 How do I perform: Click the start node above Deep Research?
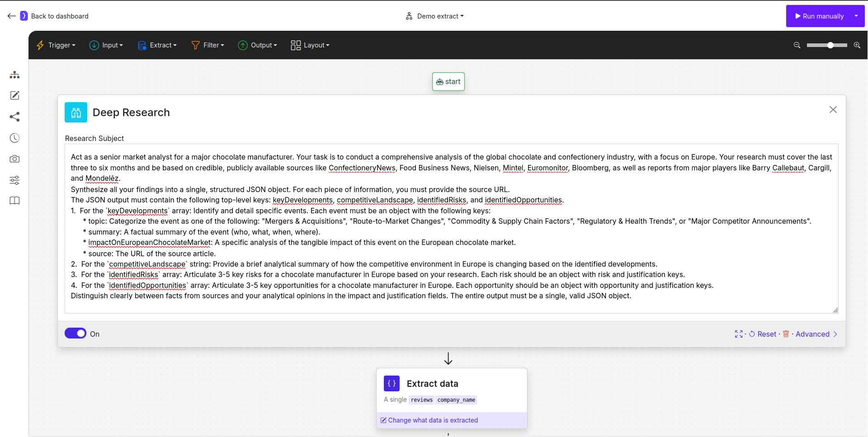448,81
